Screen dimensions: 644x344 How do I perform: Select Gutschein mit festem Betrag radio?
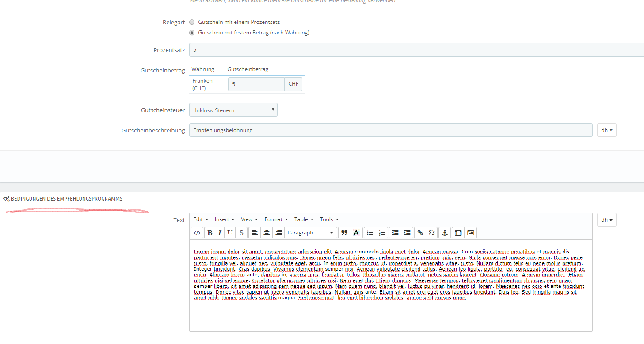pos(192,33)
